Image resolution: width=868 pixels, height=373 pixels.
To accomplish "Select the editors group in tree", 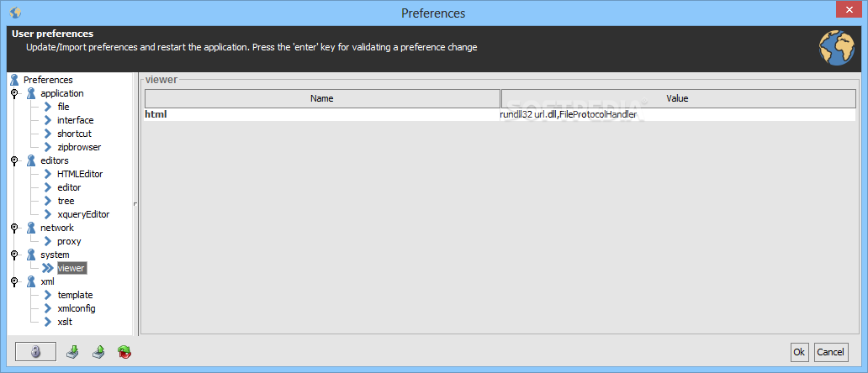I will coord(54,160).
